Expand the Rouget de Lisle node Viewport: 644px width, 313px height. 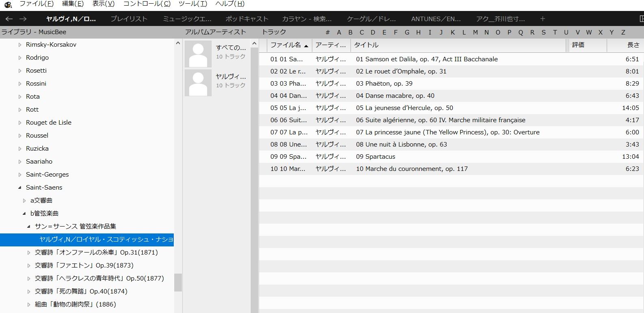(x=20, y=123)
